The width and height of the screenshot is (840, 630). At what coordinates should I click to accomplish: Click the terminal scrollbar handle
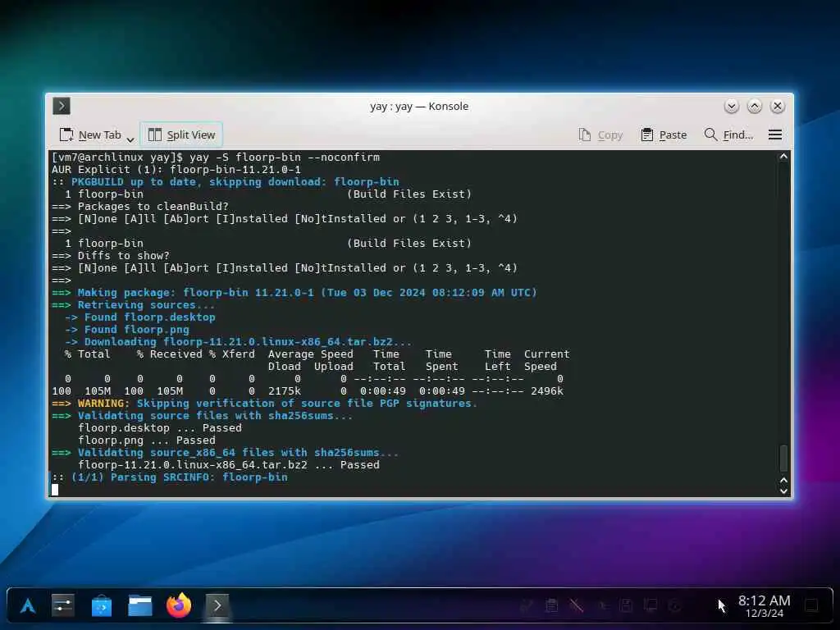(783, 458)
